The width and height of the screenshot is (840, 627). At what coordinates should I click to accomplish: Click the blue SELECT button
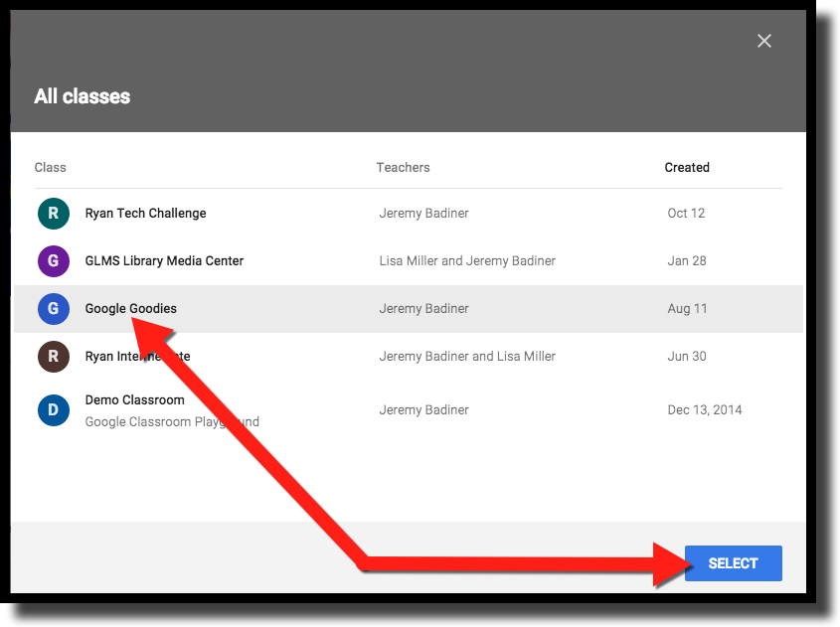point(733,563)
